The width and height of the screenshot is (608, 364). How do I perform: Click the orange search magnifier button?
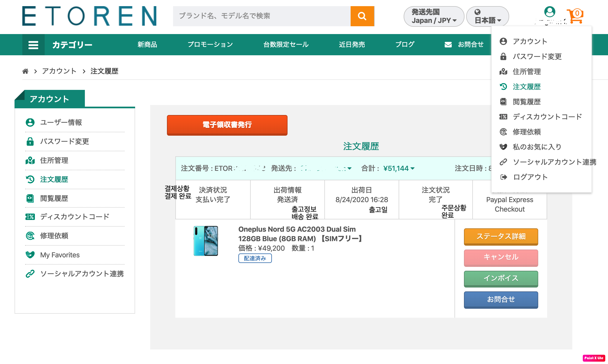coord(362,16)
